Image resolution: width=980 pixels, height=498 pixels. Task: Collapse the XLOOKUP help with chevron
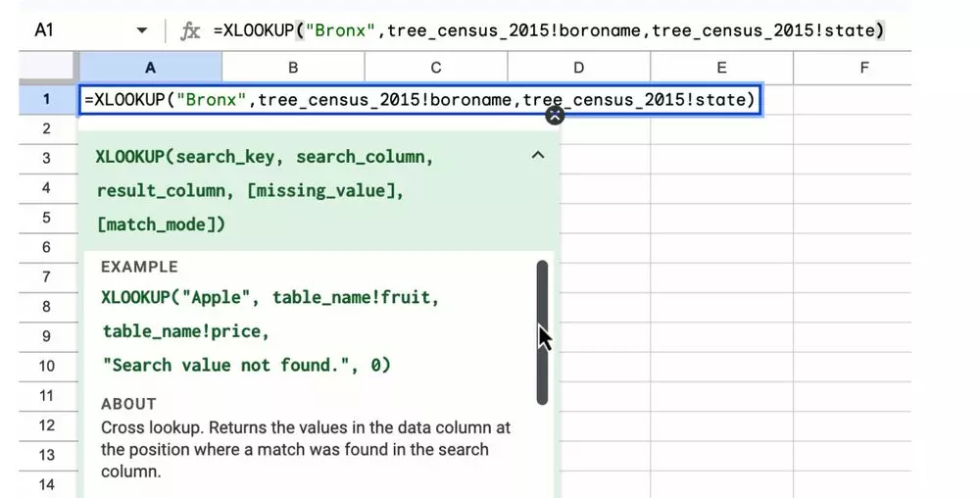click(537, 155)
